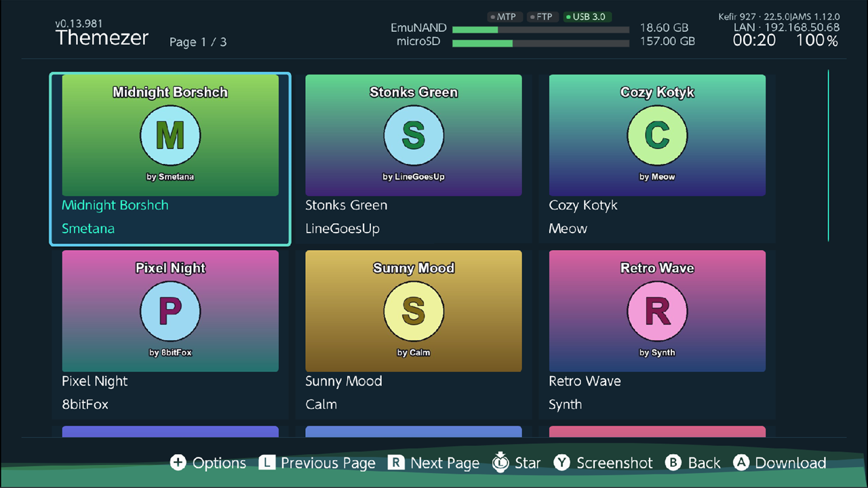Click the microSD storage usage bar
The height and width of the screenshot is (488, 868).
point(540,43)
